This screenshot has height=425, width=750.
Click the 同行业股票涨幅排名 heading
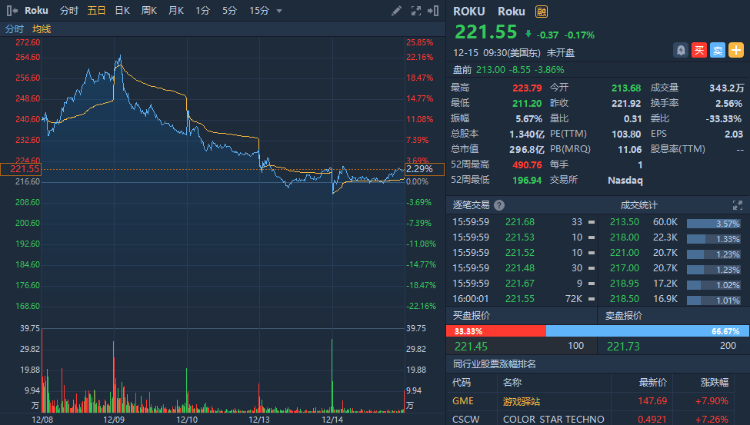point(494,364)
